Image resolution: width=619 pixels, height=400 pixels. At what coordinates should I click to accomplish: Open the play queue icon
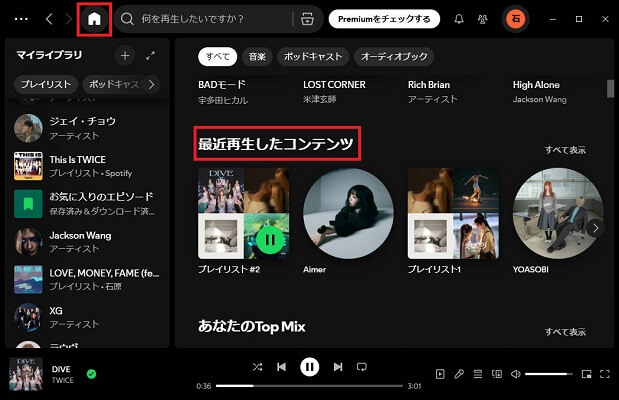point(478,374)
